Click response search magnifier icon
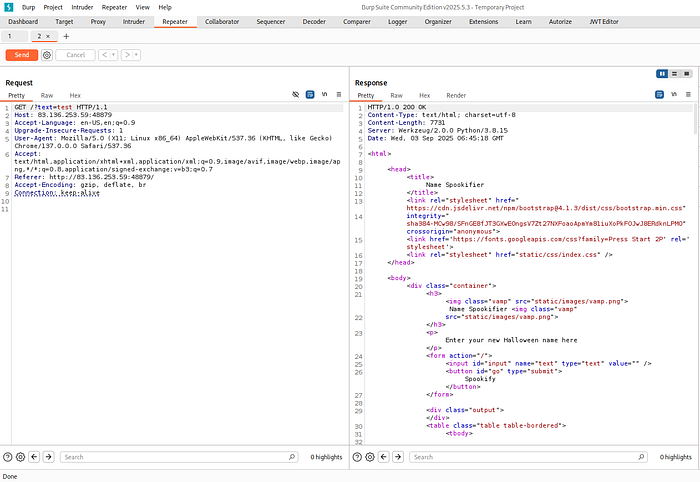The width and height of the screenshot is (700, 482). [x=641, y=457]
